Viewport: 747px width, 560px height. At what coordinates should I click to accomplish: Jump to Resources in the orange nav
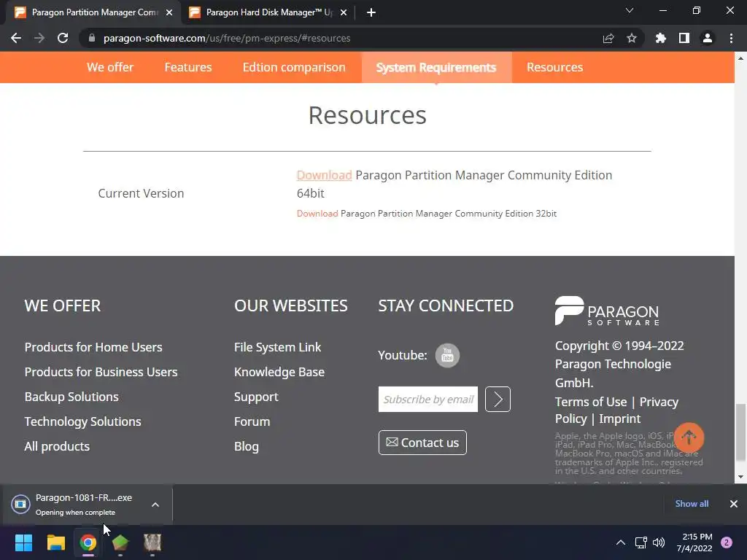click(x=554, y=67)
